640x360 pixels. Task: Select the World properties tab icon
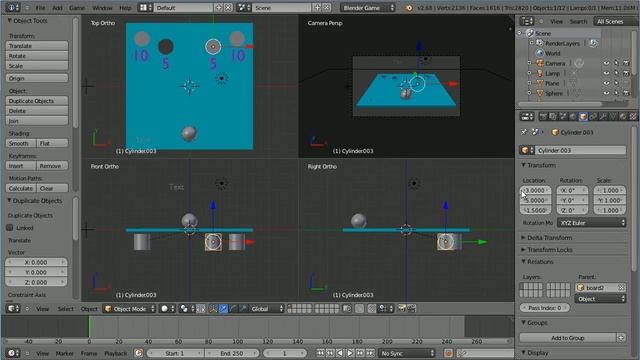point(573,117)
